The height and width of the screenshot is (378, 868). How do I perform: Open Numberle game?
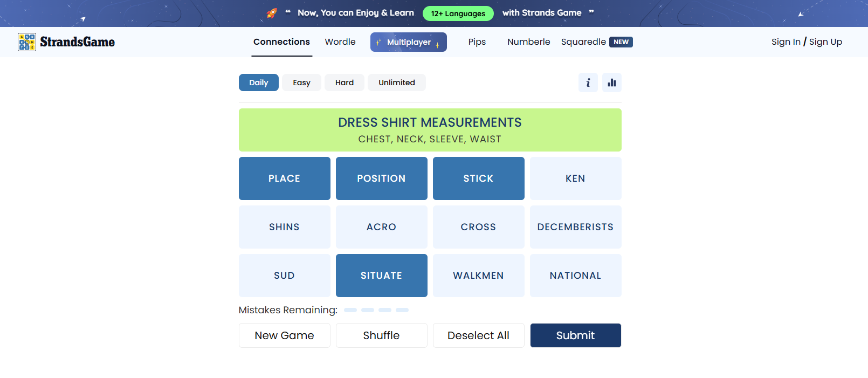(x=529, y=42)
